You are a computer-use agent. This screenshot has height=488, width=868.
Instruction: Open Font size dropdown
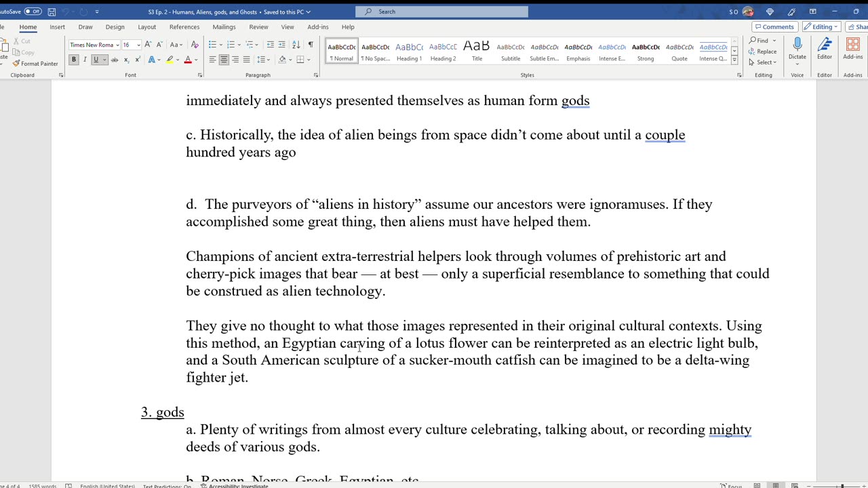[x=138, y=45]
